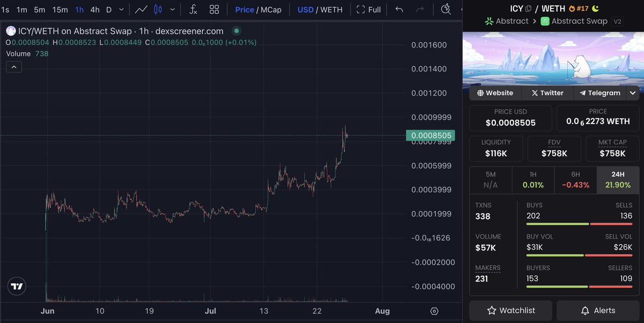Screen dimensions: 644x323
Task: Switch stats to 6H period tab
Action: (575, 180)
